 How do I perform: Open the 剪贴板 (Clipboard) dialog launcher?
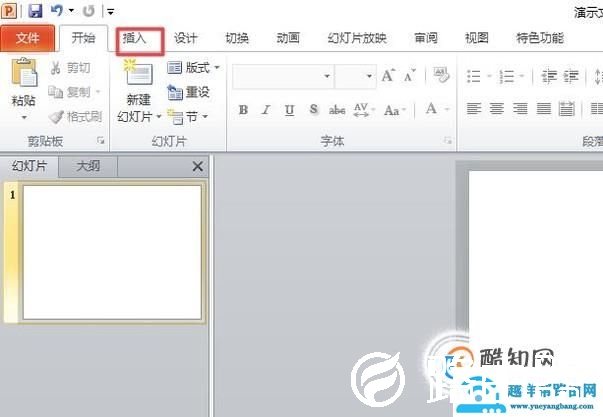101,141
